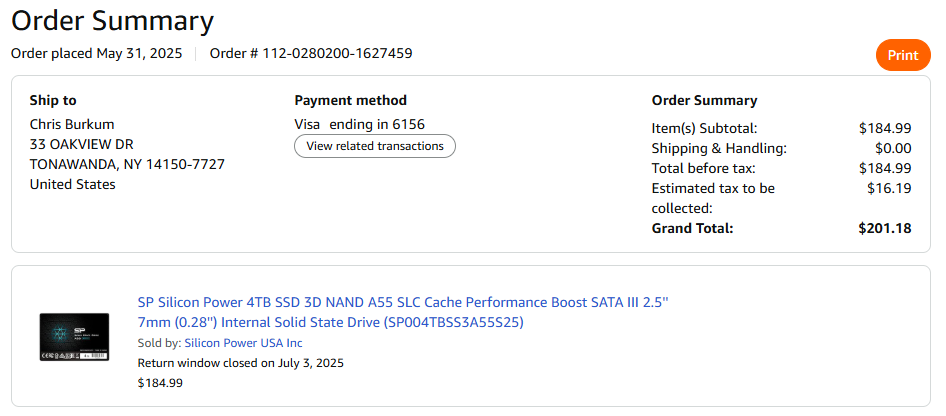Click the orange Print button
The height and width of the screenshot is (416, 946).
902,55
